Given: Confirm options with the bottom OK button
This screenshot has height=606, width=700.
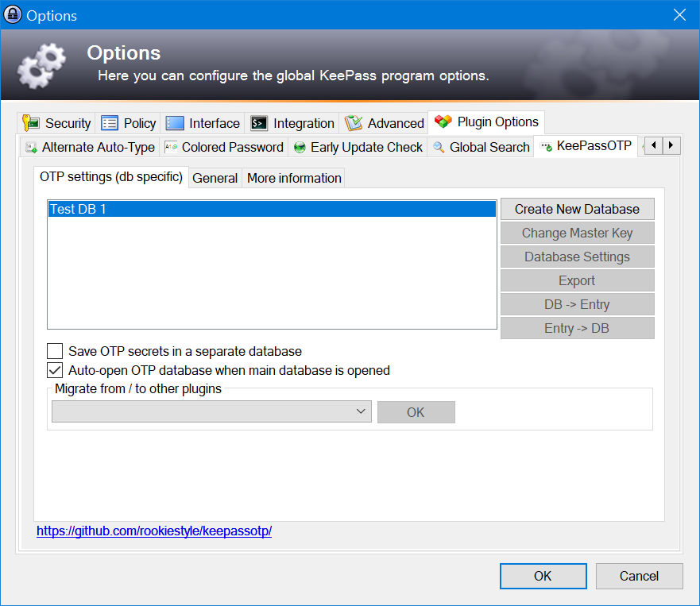Looking at the screenshot, I should 543,576.
